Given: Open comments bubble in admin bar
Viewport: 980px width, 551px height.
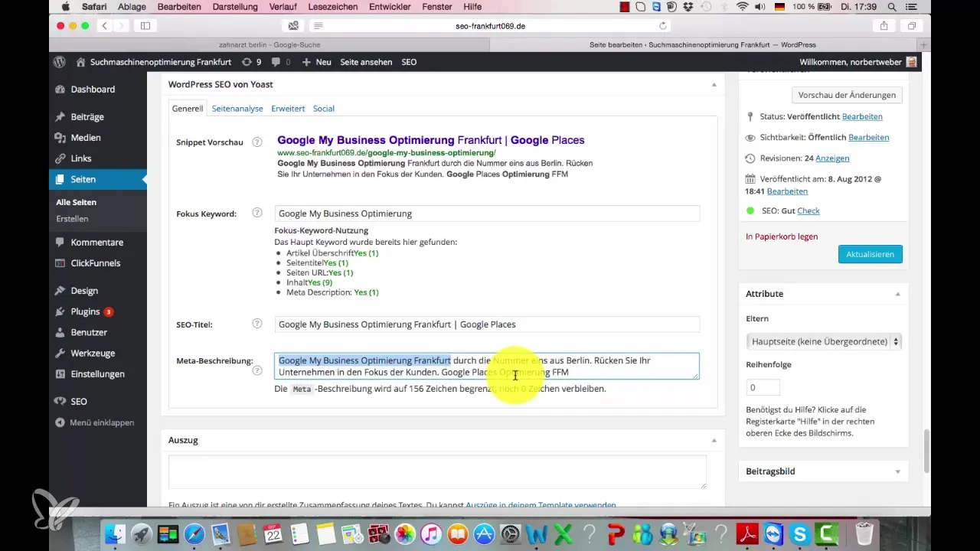Looking at the screenshot, I should tap(281, 62).
